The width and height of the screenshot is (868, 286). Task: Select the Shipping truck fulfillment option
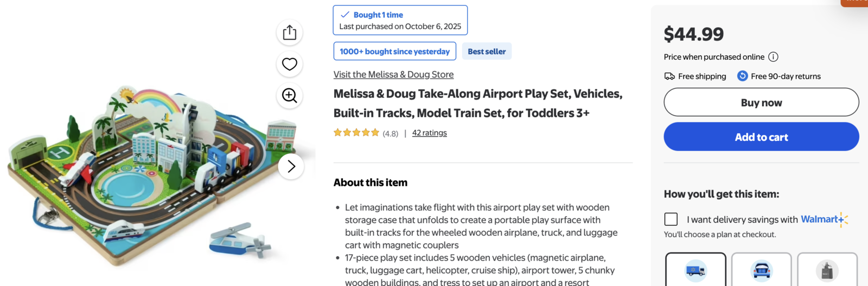[695, 270]
